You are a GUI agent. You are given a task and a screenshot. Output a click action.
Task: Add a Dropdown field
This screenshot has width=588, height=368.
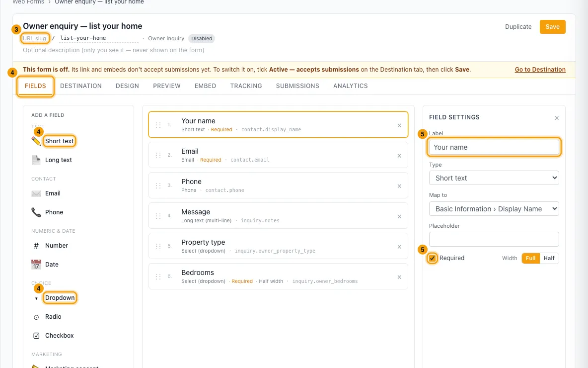pos(60,298)
